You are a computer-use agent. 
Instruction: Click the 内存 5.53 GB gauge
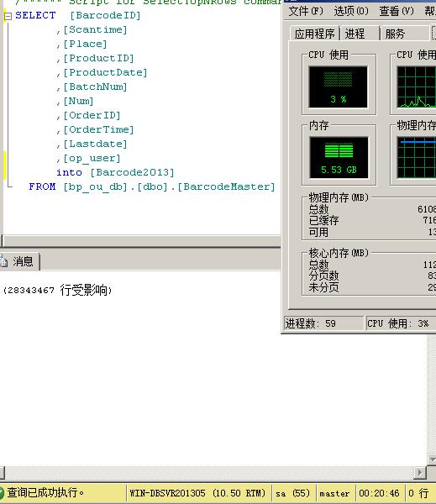(x=339, y=158)
